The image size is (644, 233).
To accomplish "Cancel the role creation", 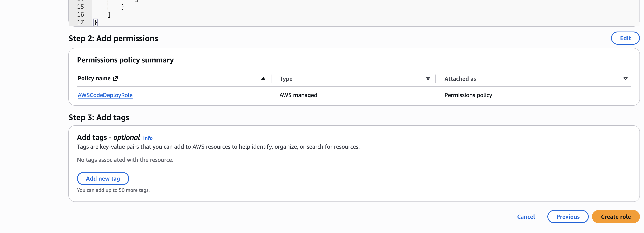I will click(526, 217).
